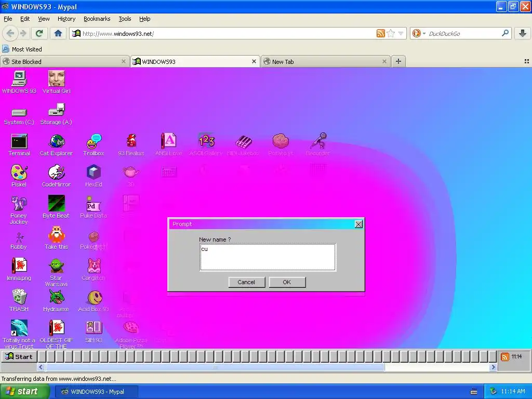Open the lenna.png image file
The image size is (532, 399).
tap(19, 270)
